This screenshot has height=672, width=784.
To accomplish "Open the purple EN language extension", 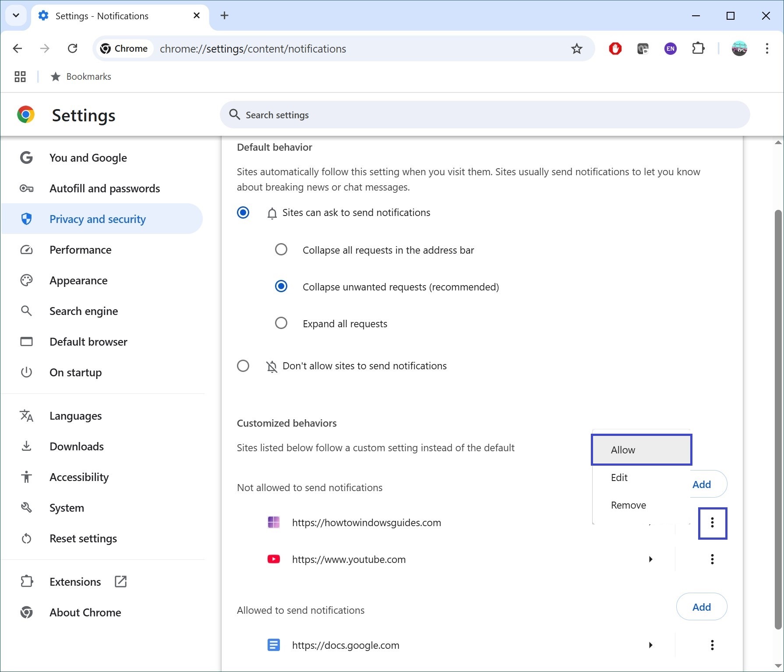I will click(670, 49).
